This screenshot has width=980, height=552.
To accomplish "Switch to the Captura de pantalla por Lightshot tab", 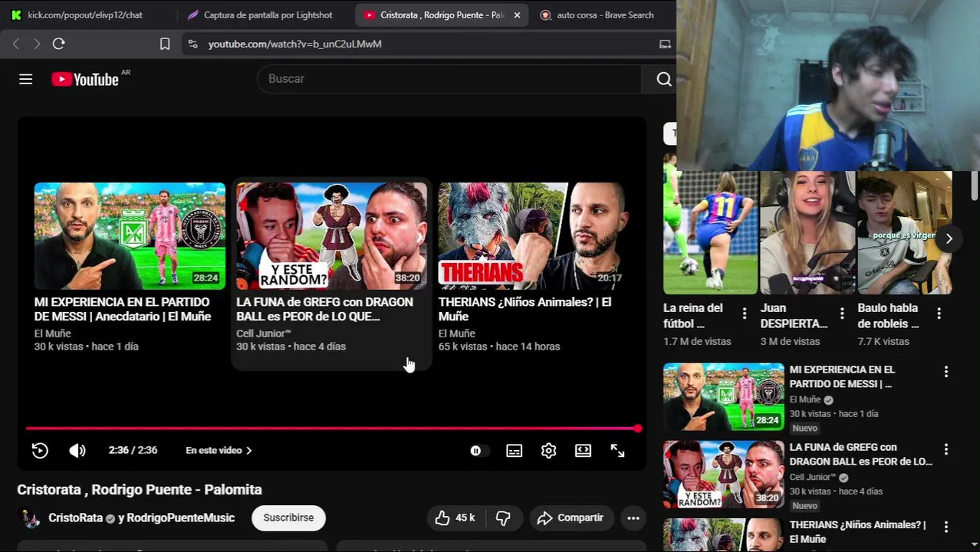I will tap(261, 15).
